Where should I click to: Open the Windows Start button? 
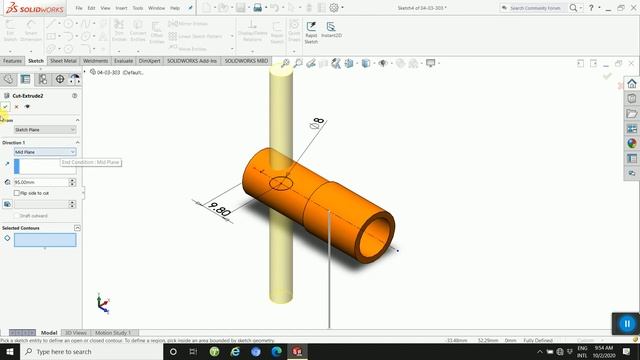click(x=10, y=351)
